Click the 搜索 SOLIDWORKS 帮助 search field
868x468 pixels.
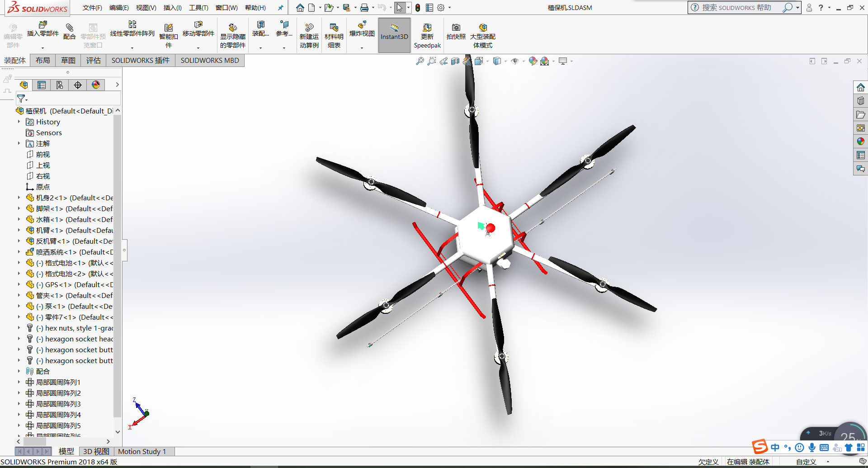tap(738, 8)
